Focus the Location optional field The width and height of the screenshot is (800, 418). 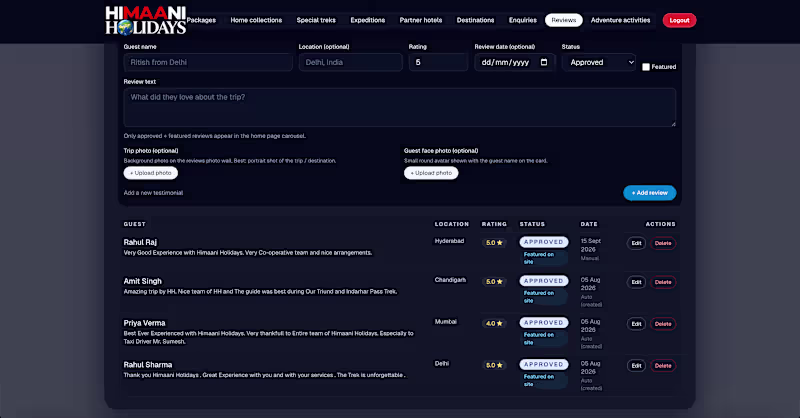pos(351,62)
